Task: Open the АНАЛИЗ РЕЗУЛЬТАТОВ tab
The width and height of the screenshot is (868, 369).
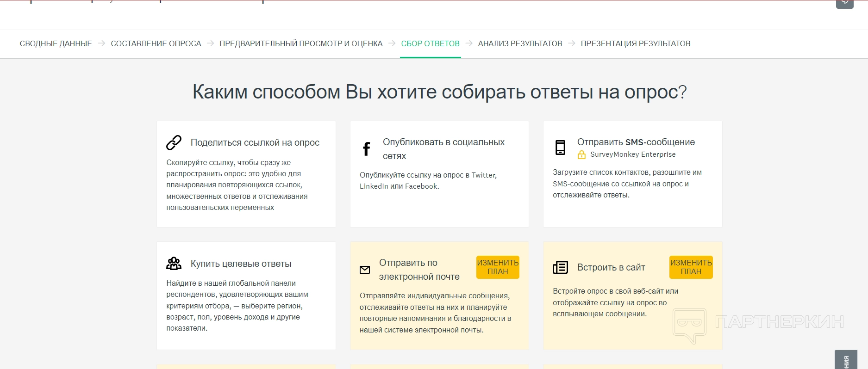Action: pyautogui.click(x=520, y=43)
